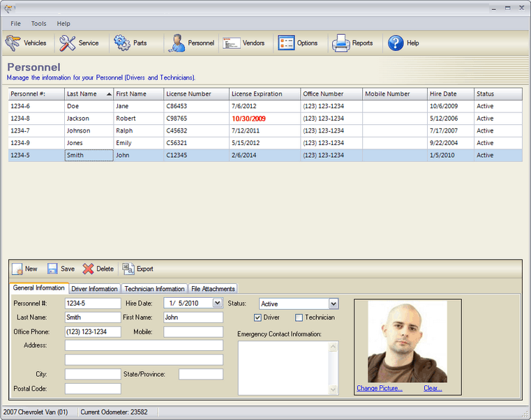This screenshot has height=420, width=531.
Task: Open the Parts gears icon
Action: click(x=122, y=43)
